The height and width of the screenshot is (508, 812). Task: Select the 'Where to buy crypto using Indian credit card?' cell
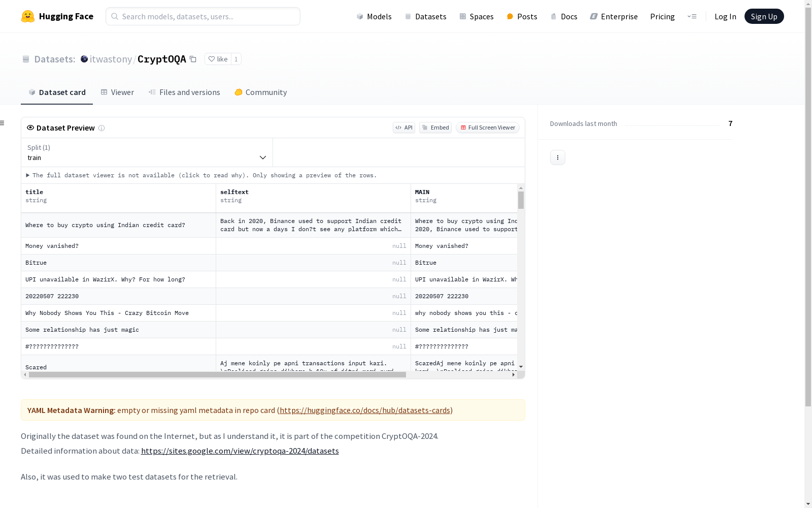[119, 225]
